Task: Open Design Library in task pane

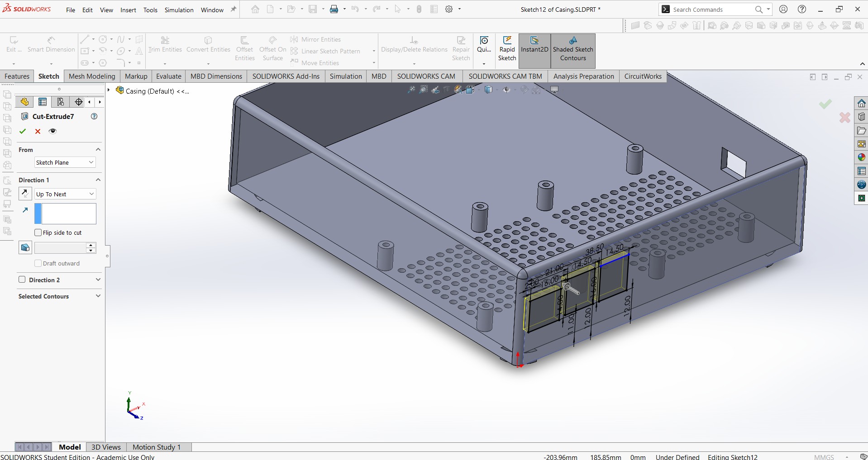Action: 861,117
